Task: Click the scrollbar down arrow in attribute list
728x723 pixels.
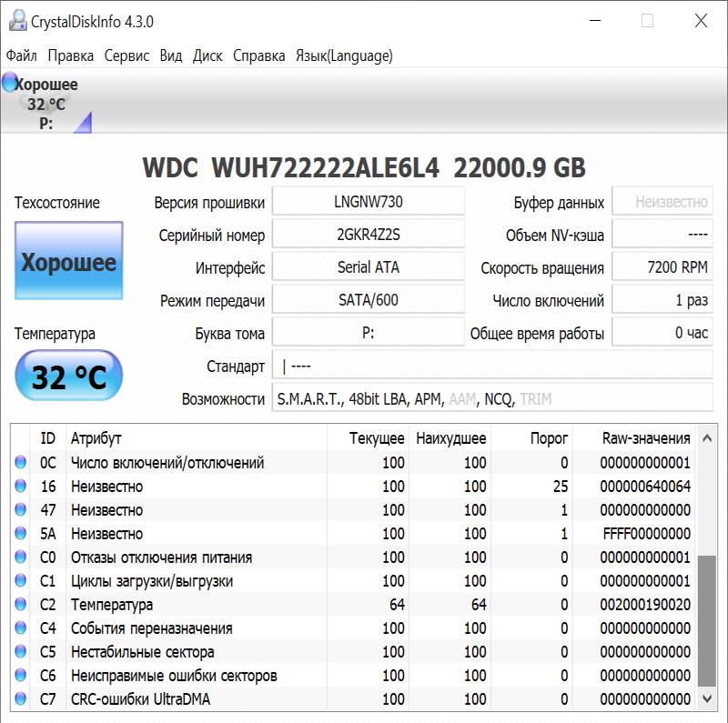Action: 706,698
